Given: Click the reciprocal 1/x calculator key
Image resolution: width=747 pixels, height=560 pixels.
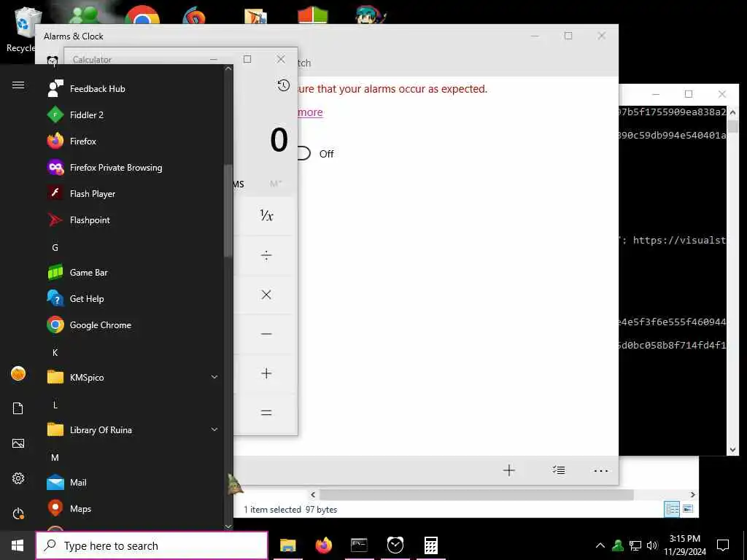Looking at the screenshot, I should pos(266,216).
